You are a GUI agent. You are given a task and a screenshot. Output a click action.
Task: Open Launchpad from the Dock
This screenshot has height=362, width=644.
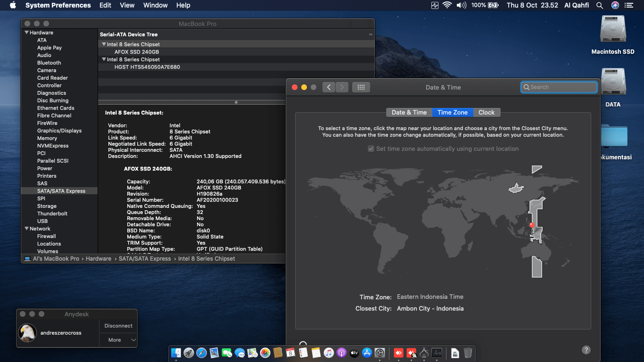[189, 353]
